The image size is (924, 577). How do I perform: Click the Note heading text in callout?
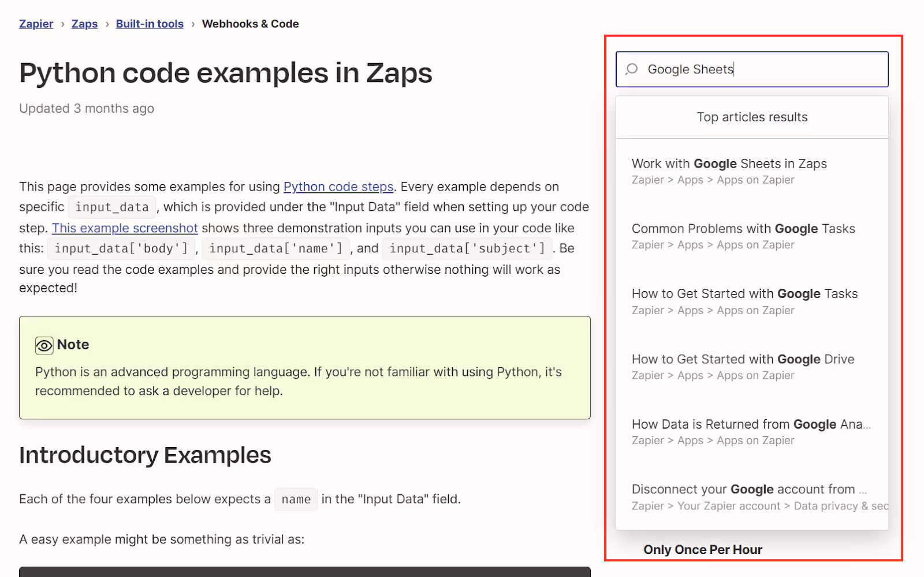(x=73, y=345)
